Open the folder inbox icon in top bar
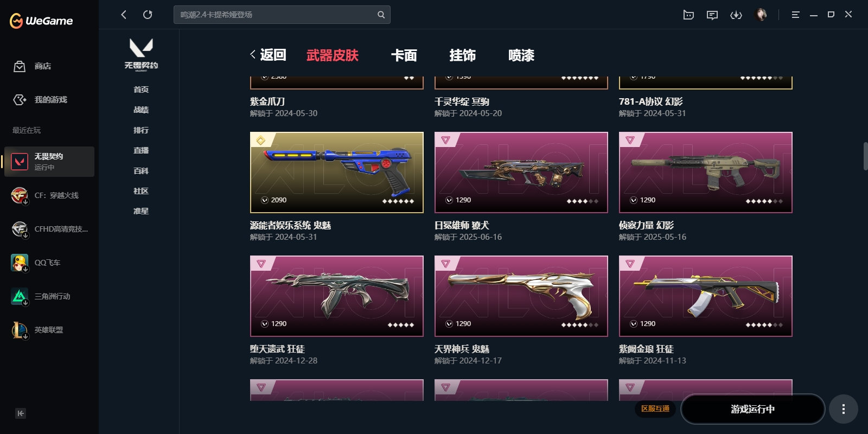The image size is (868, 434). pos(688,15)
